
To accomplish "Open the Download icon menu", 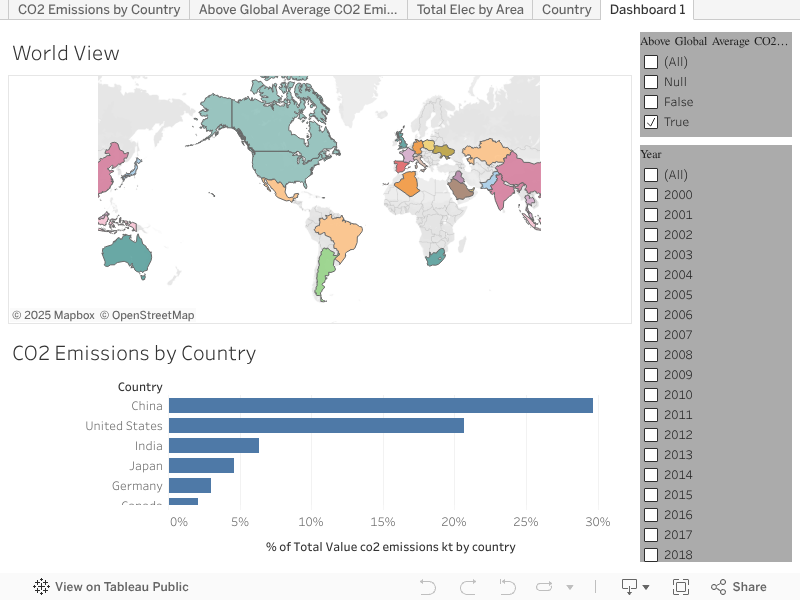I will (629, 587).
